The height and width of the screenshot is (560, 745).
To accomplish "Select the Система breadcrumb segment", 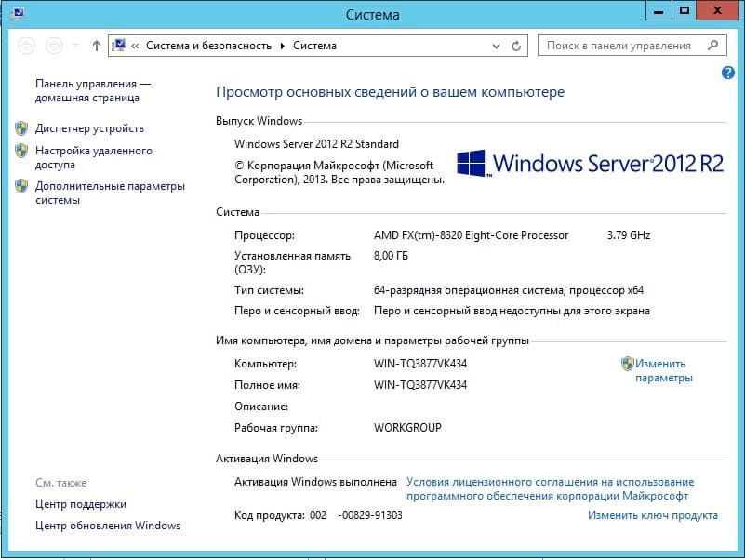I will 314,46.
